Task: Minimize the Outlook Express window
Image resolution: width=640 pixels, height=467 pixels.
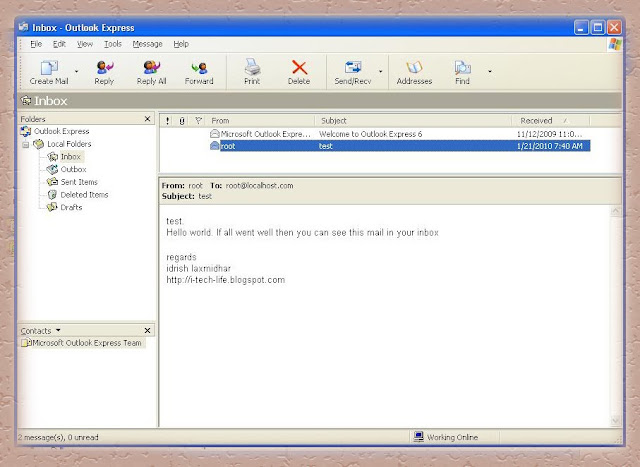Action: [x=581, y=28]
